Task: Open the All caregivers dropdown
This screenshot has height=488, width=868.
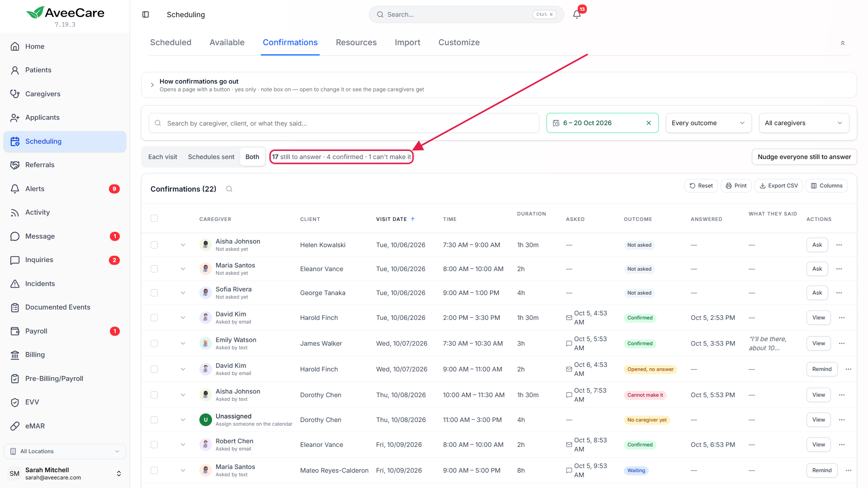Action: tap(804, 123)
